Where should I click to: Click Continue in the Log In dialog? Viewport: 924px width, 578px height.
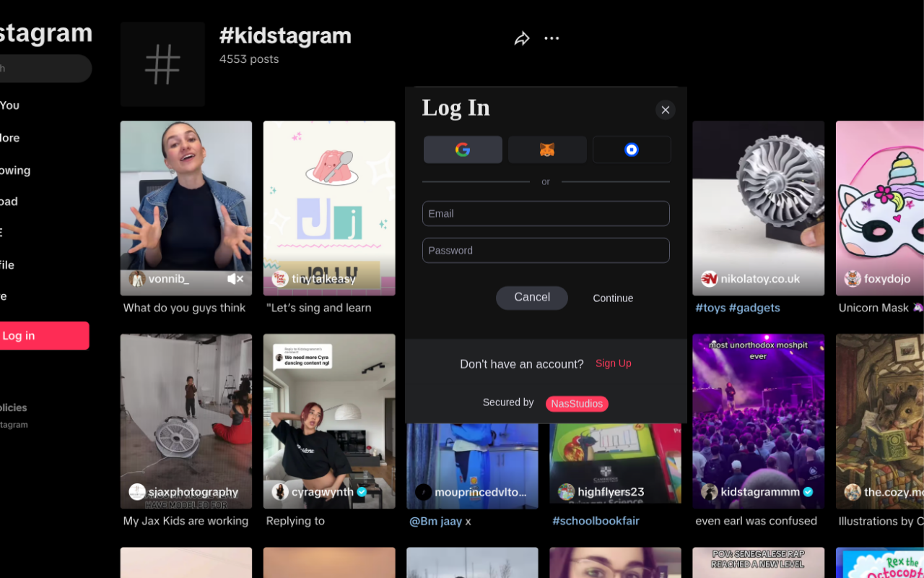click(613, 298)
